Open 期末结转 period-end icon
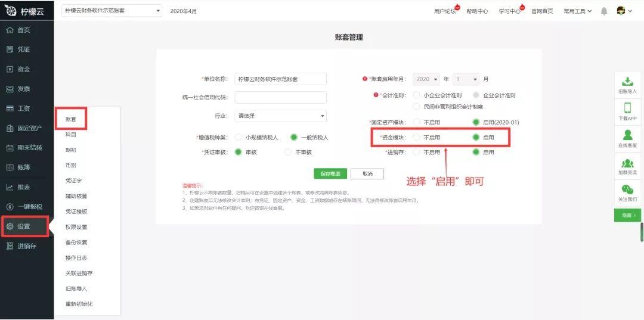 [x=10, y=148]
